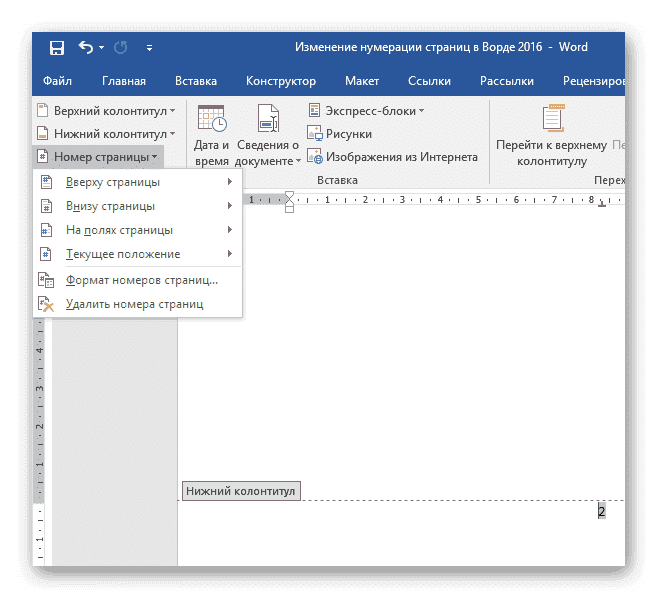Screen dimensions: 657x598
Task: Click the Document Info (Сведения о документе) icon
Action: pyautogui.click(x=268, y=119)
